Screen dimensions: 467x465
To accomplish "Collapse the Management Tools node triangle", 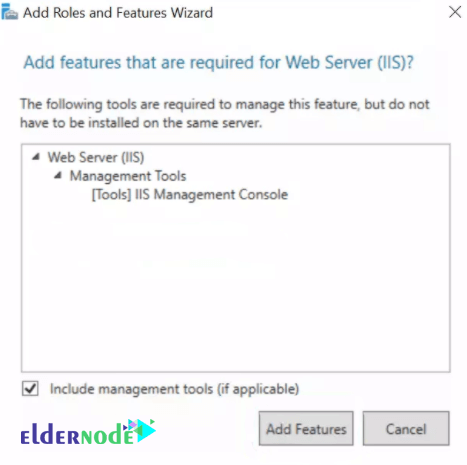I will point(58,175).
